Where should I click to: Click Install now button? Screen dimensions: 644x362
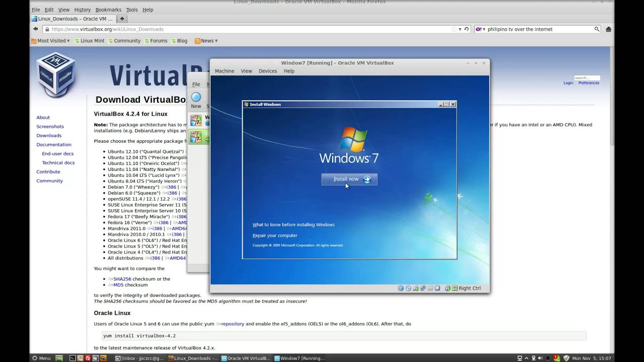(349, 179)
